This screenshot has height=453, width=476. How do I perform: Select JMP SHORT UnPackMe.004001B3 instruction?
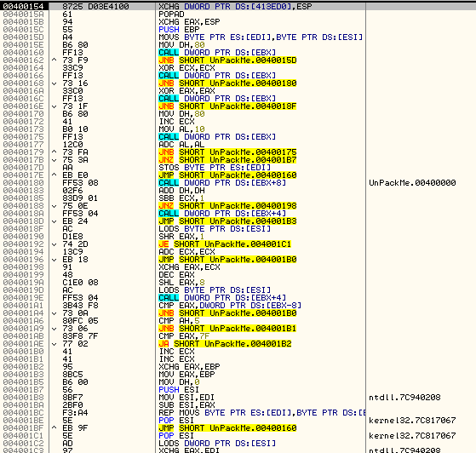coord(227,221)
